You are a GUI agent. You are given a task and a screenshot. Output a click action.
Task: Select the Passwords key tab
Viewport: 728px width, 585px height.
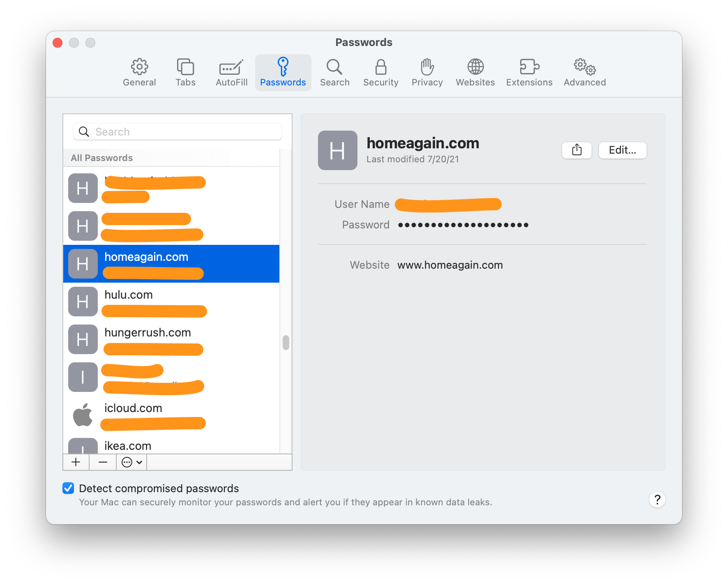click(283, 73)
